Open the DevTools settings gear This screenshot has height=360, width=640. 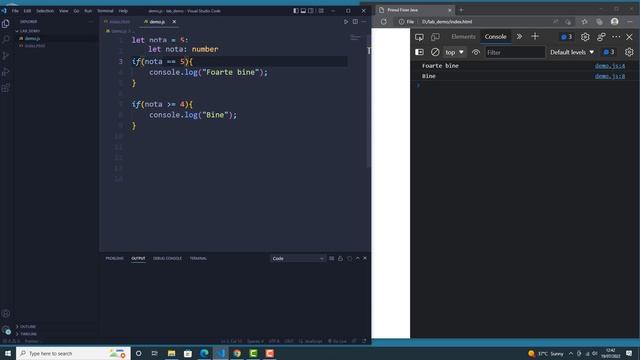point(585,37)
